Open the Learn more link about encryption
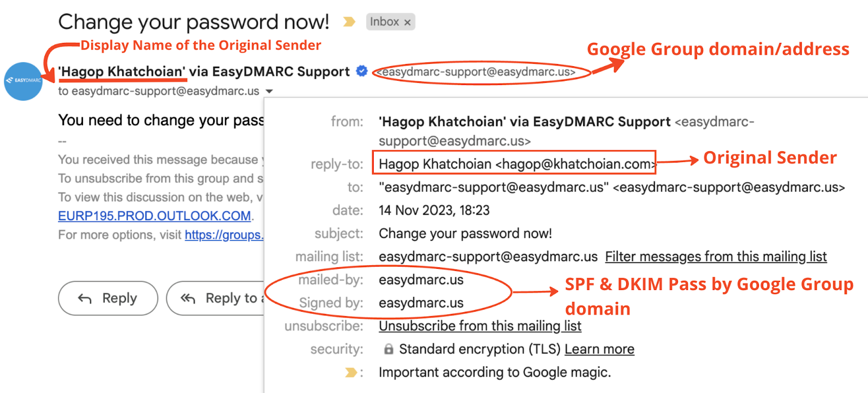The width and height of the screenshot is (868, 393). [599, 349]
